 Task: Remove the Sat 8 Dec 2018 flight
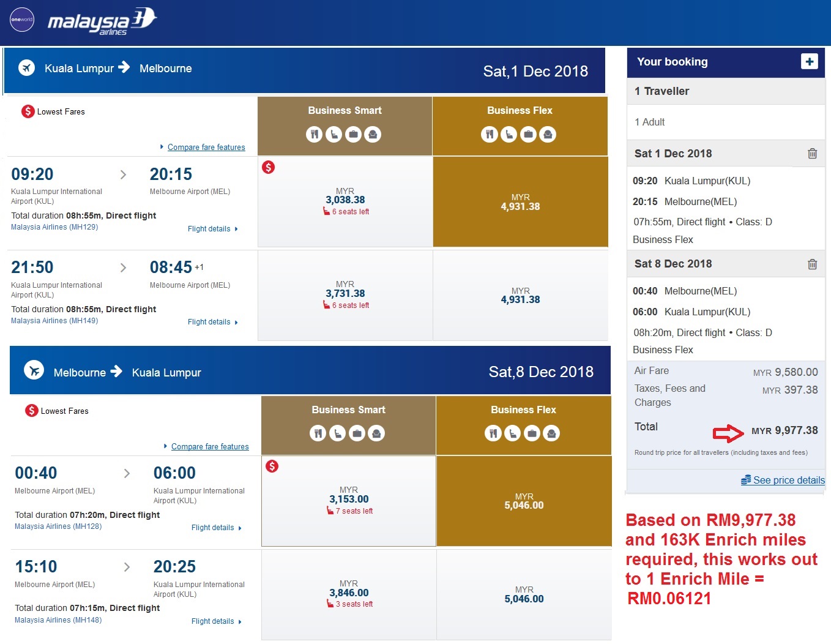point(812,264)
